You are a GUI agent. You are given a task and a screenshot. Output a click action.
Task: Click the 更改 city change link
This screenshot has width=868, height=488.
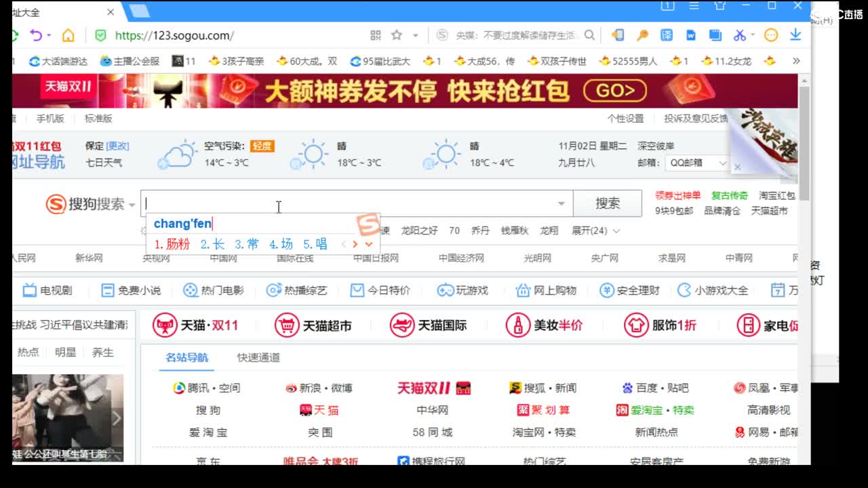point(117,146)
